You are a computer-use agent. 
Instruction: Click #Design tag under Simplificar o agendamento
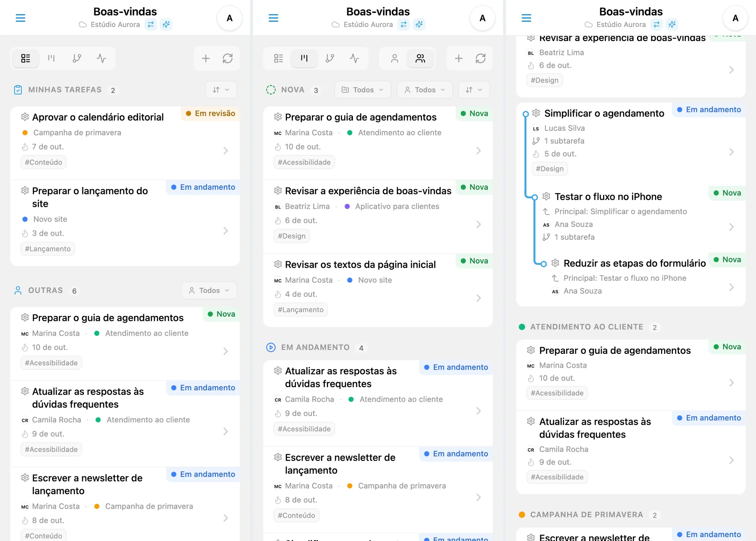[x=550, y=169]
